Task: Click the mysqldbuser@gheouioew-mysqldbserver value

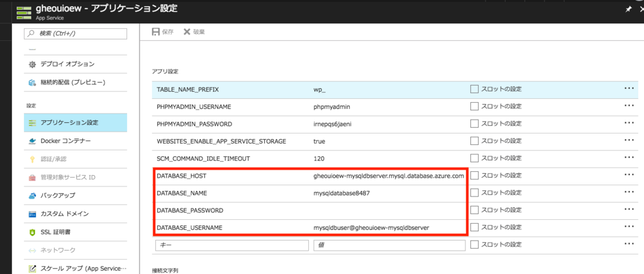Action: coord(371,228)
